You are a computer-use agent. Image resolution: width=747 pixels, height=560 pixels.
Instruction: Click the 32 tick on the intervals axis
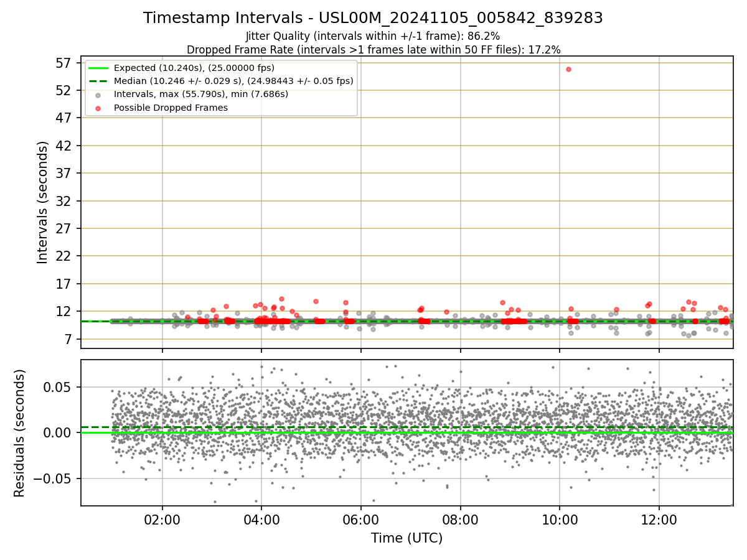click(x=64, y=201)
